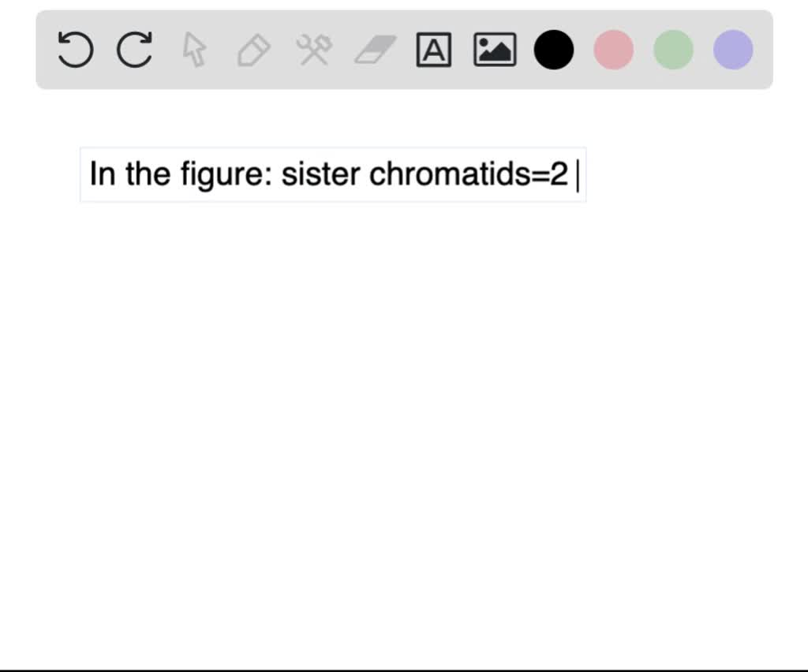Click the word 'the' in the text box
The width and height of the screenshot is (808, 672).
click(148, 174)
